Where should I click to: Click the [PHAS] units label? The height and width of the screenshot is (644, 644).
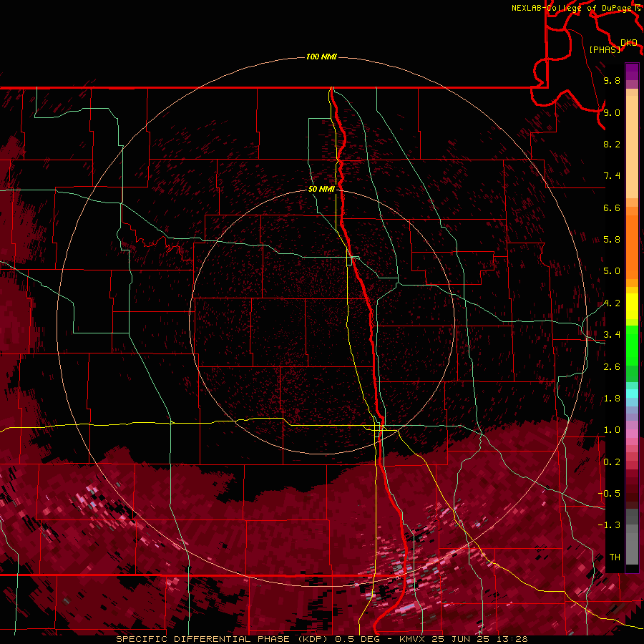click(x=605, y=49)
